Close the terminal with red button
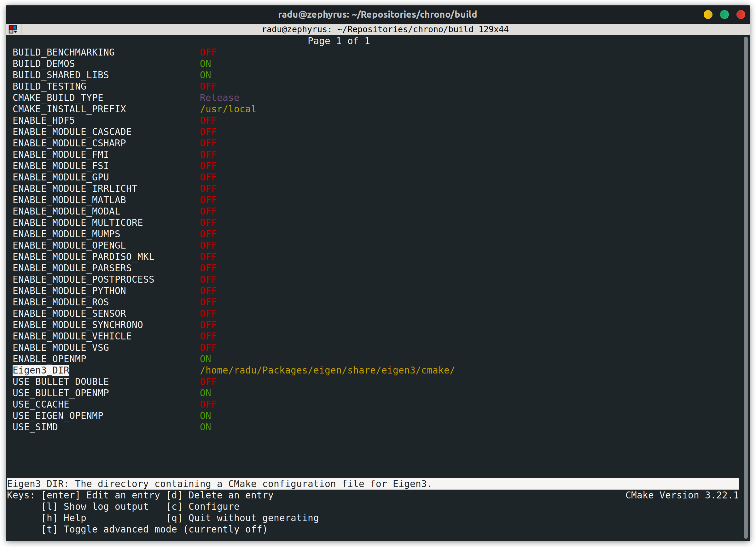Viewport: 756px width, 547px height. [x=741, y=15]
